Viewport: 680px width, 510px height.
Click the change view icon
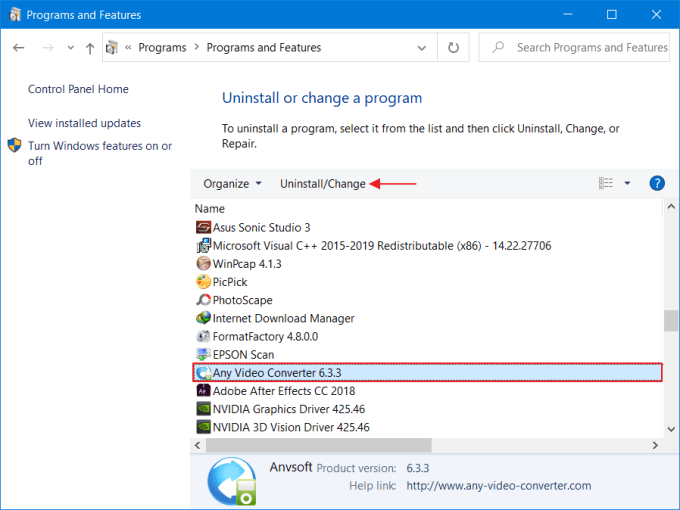tap(606, 183)
